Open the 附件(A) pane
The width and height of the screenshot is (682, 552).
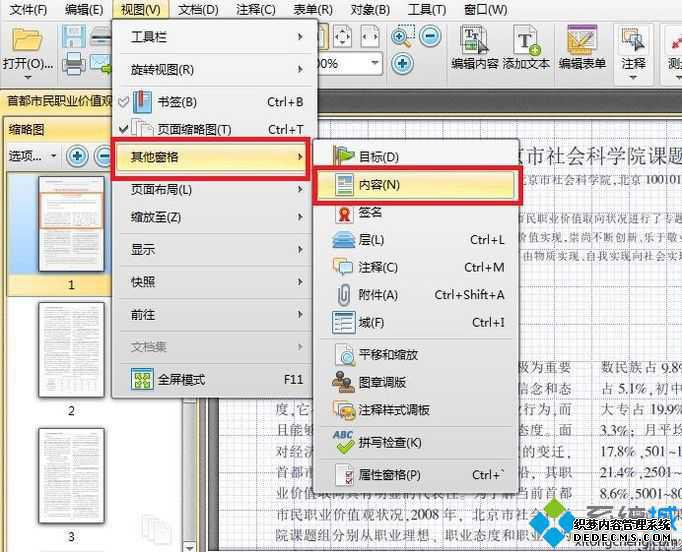tap(417, 295)
